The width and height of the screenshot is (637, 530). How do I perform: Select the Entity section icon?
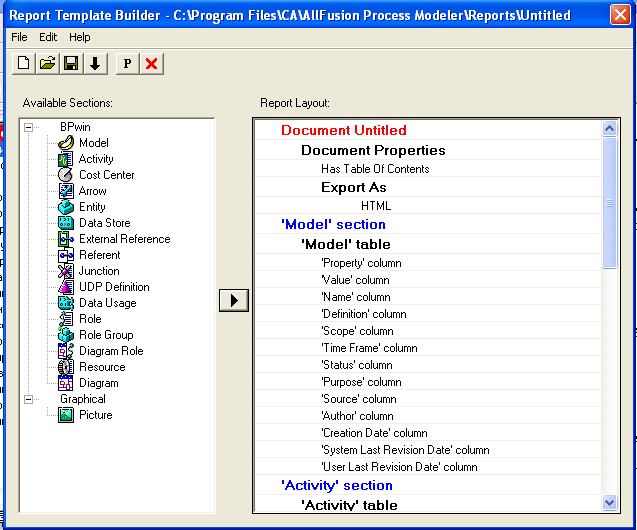pyautogui.click(x=66, y=207)
